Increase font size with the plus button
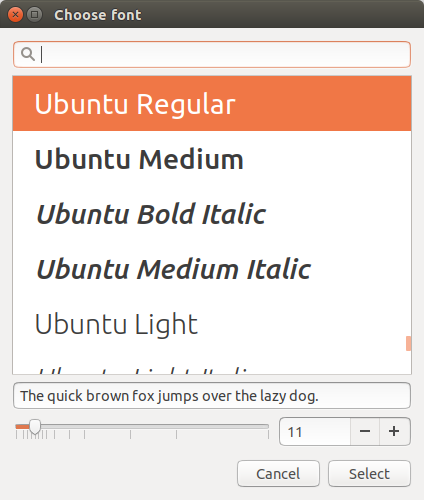Viewport: 424px width, 500px height. tap(394, 431)
